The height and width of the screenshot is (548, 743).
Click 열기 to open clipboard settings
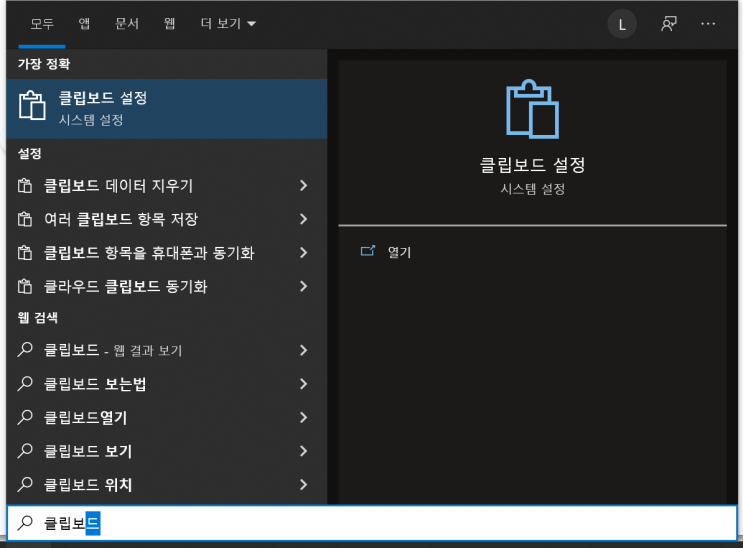click(x=399, y=252)
